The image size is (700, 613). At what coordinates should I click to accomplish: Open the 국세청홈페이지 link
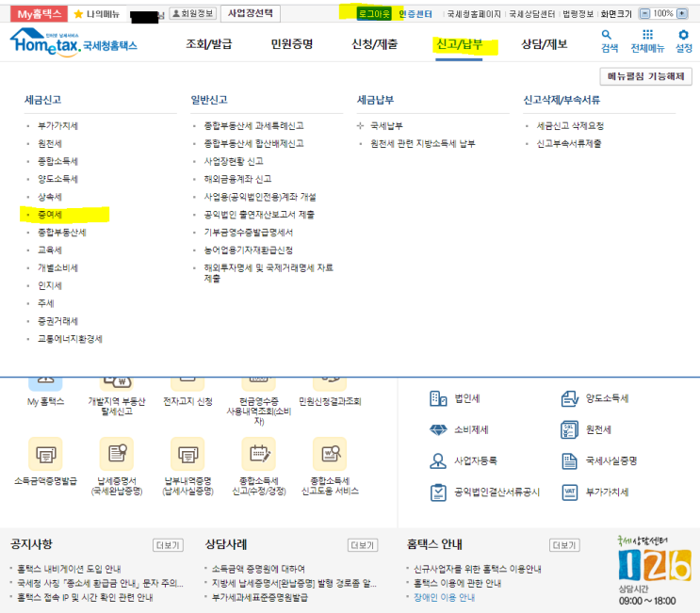[474, 14]
